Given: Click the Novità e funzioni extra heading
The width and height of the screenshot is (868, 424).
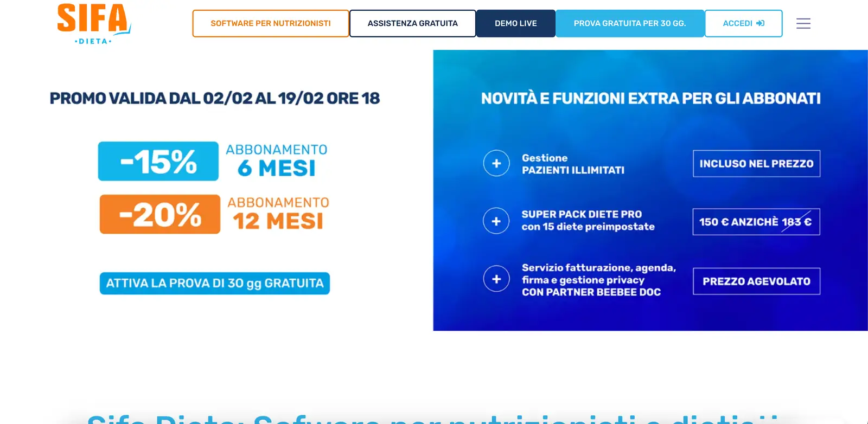Looking at the screenshot, I should (650, 98).
